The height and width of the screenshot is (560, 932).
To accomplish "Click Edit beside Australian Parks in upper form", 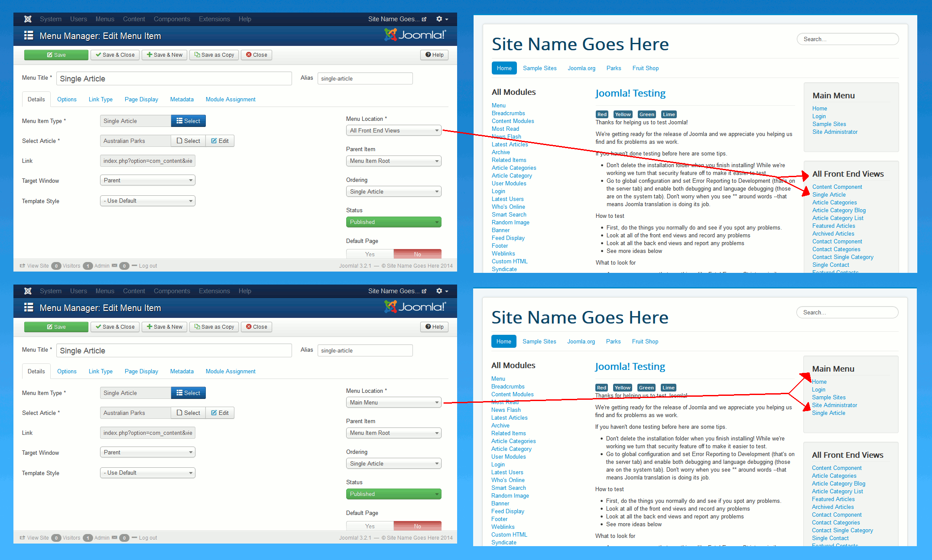I will point(220,141).
